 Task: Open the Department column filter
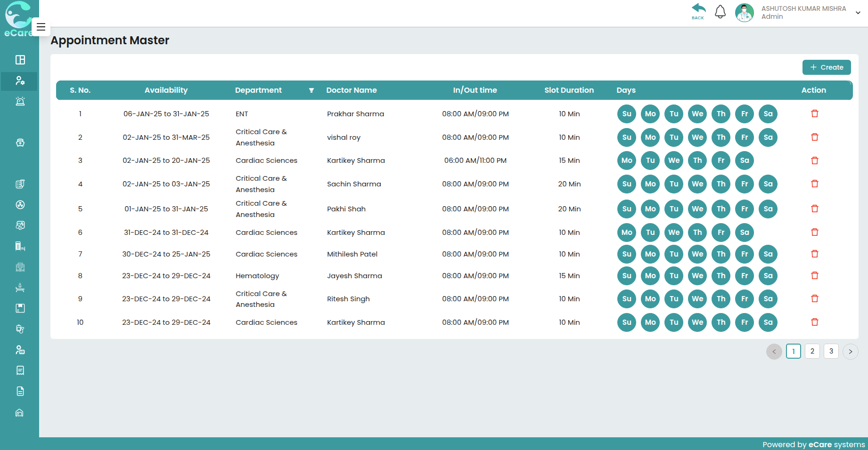point(311,90)
